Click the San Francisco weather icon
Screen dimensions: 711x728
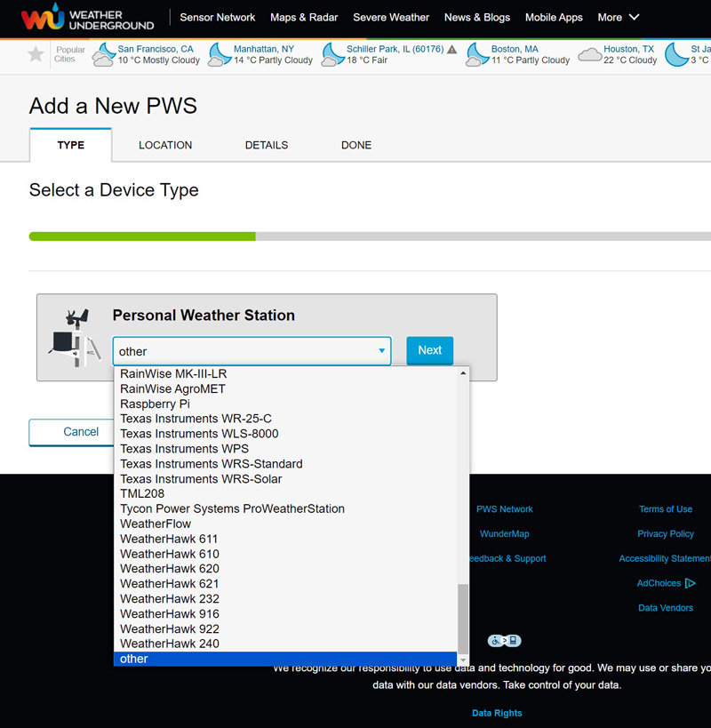pyautogui.click(x=103, y=54)
